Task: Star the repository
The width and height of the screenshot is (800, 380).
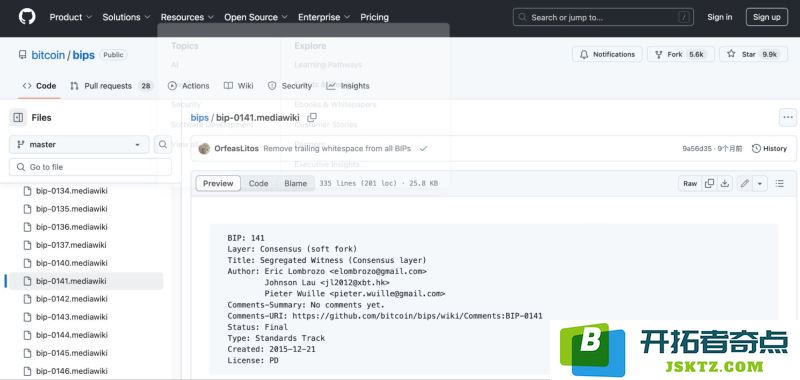Action: (x=753, y=54)
